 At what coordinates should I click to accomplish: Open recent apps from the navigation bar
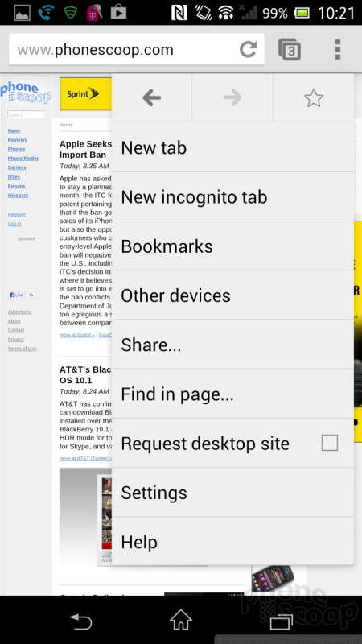coord(281,621)
